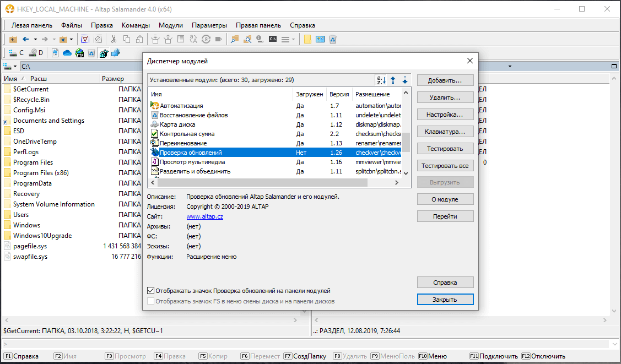Expand right panel path dropdown arrow

click(510, 67)
